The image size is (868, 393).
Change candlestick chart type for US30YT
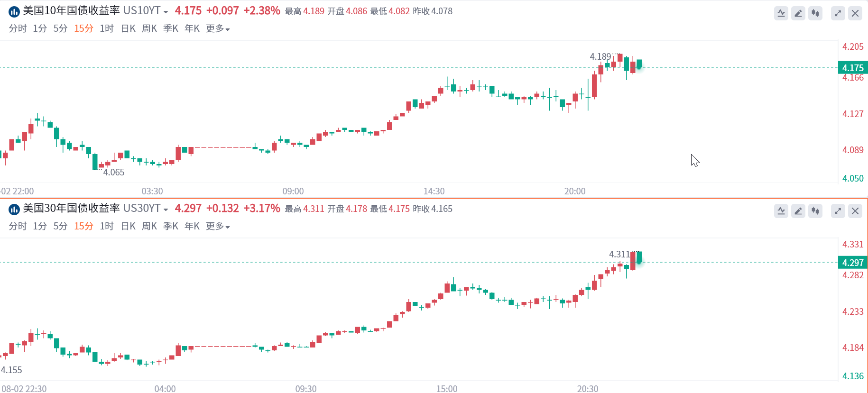click(x=815, y=211)
